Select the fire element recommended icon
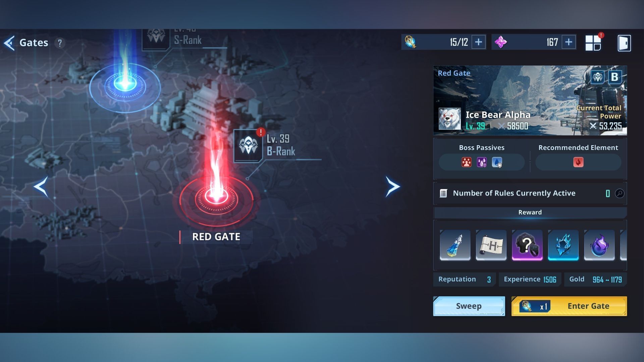Screen dimensions: 644x362 578,162
